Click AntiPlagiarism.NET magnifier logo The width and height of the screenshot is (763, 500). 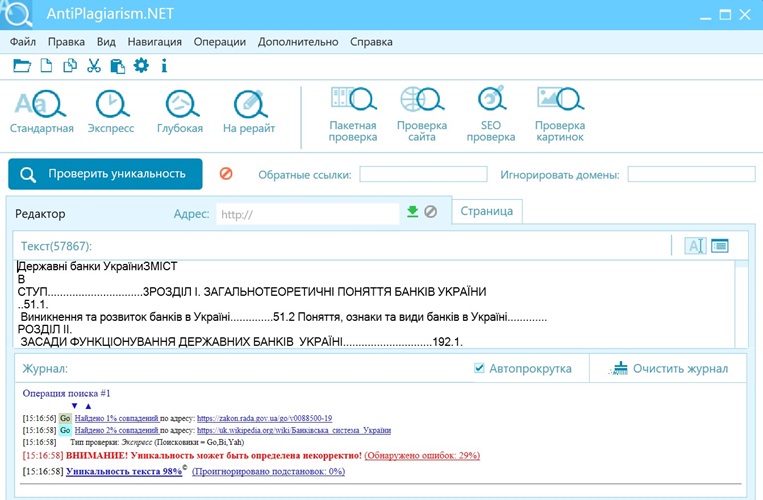pos(17,14)
